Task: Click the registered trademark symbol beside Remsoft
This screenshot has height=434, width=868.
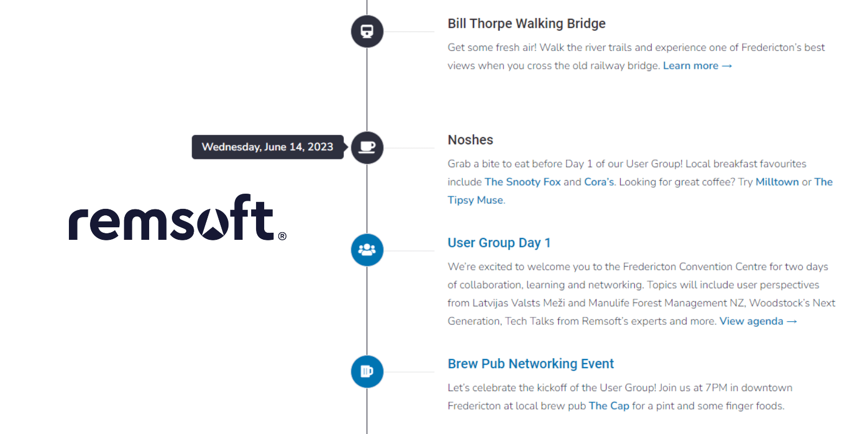Action: [282, 236]
